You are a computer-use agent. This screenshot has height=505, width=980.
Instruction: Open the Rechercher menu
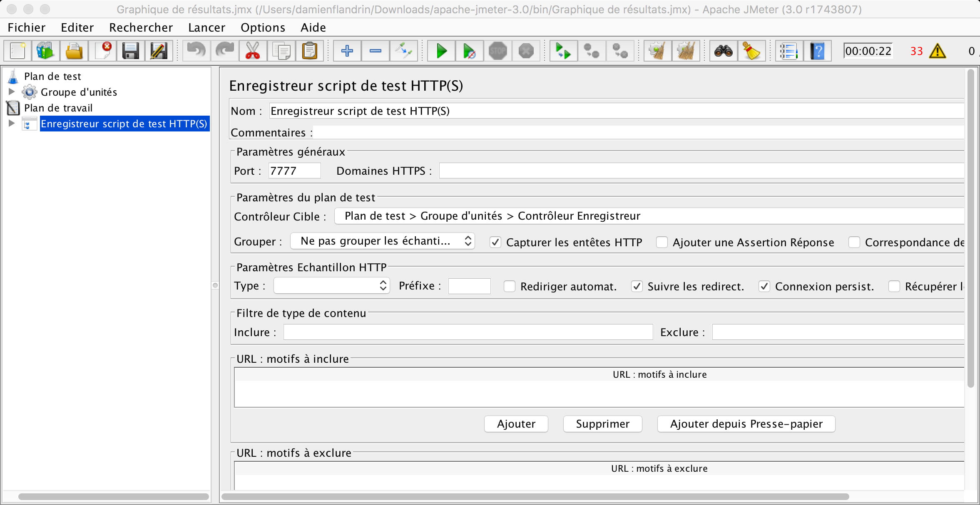point(141,27)
